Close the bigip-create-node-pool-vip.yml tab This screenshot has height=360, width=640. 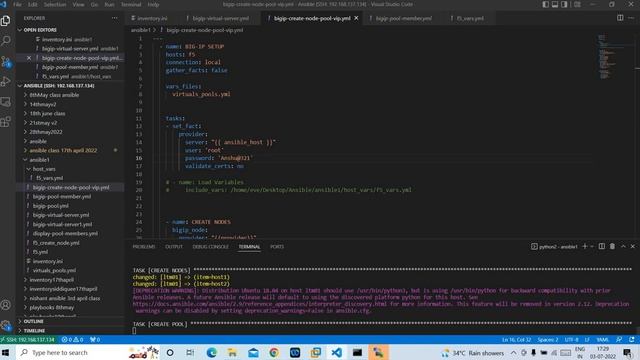pos(356,18)
